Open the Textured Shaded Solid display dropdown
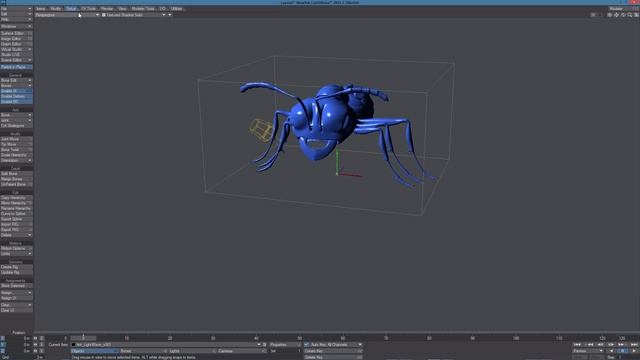Viewport: 640px width, 360px height. coord(133,15)
